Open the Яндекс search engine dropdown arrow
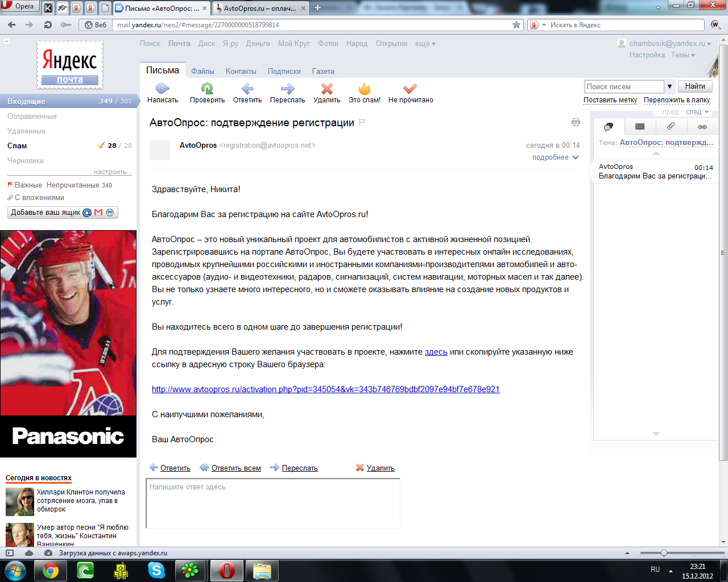The image size is (728, 582). coord(544,25)
